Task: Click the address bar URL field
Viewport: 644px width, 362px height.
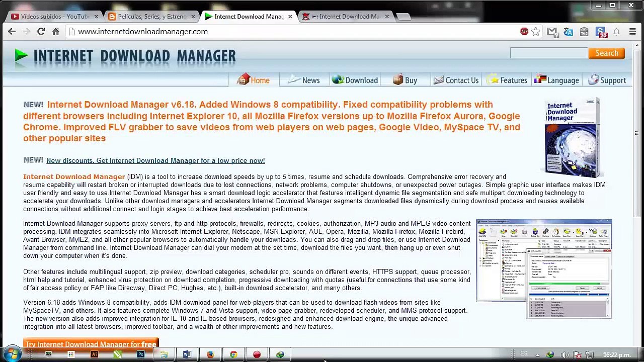Action: [292, 31]
